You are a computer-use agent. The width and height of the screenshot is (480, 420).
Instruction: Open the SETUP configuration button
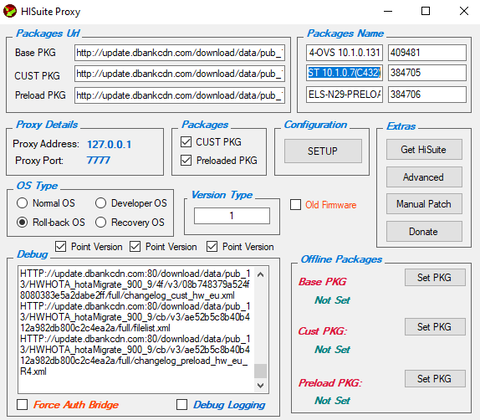tap(323, 151)
